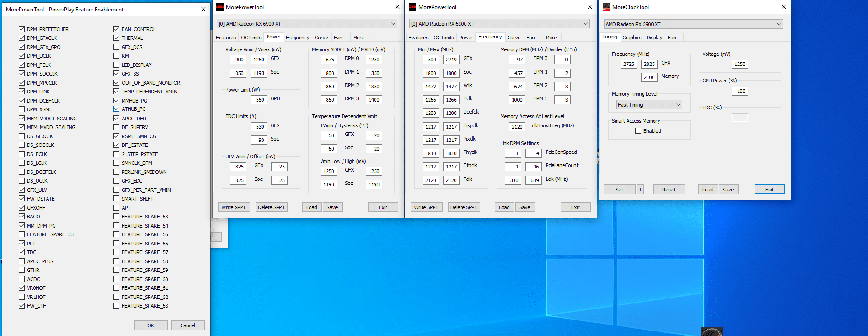Open GPU selector in right MorePowerTool window
This screenshot has height=336, width=868.
tap(499, 24)
